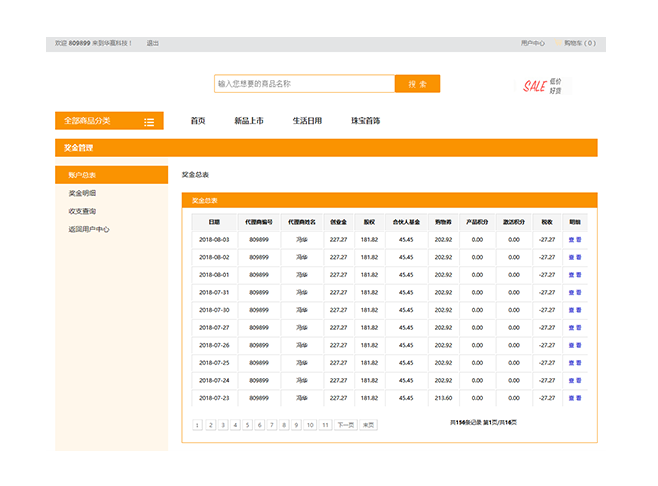Click 退出 to log out
The image size is (658, 486).
[153, 44]
